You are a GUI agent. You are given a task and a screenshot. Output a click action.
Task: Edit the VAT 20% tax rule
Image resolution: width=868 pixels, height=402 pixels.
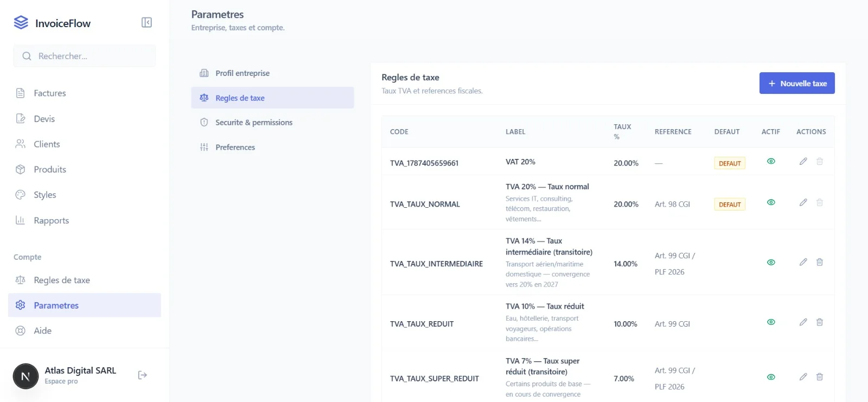click(x=803, y=161)
